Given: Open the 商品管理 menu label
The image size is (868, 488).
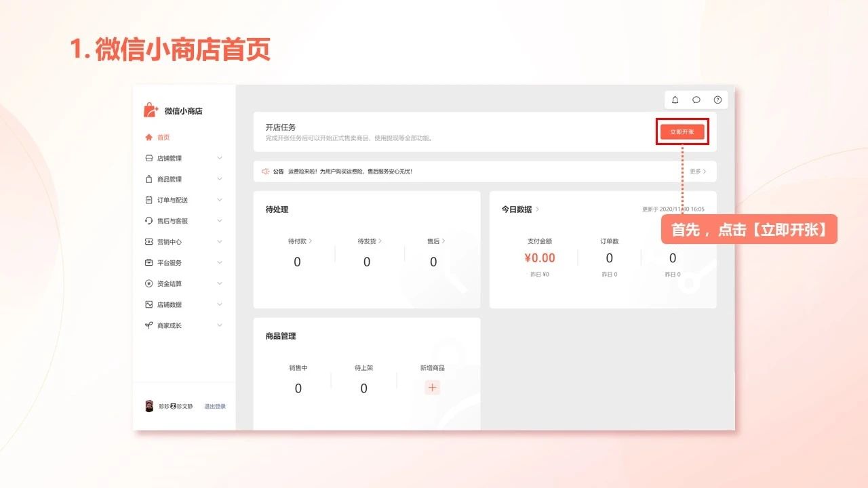Looking at the screenshot, I should tap(170, 179).
